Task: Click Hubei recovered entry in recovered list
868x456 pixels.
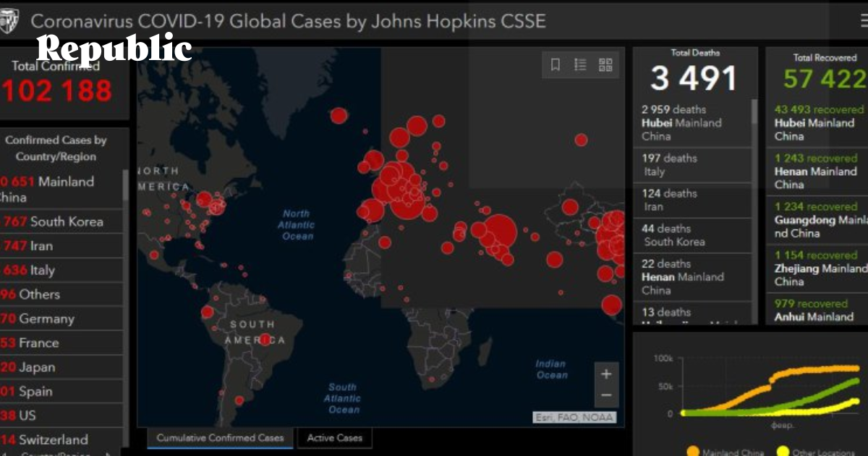Action: [x=817, y=122]
